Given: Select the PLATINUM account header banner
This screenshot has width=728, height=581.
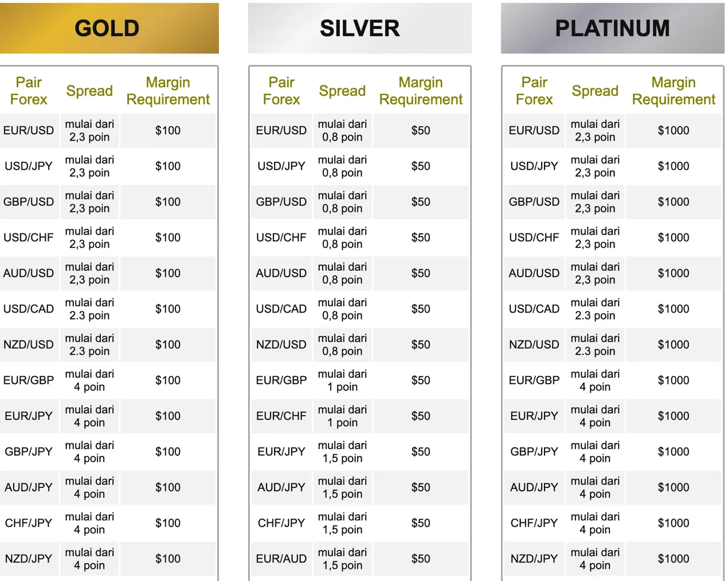Looking at the screenshot, I should [x=613, y=28].
